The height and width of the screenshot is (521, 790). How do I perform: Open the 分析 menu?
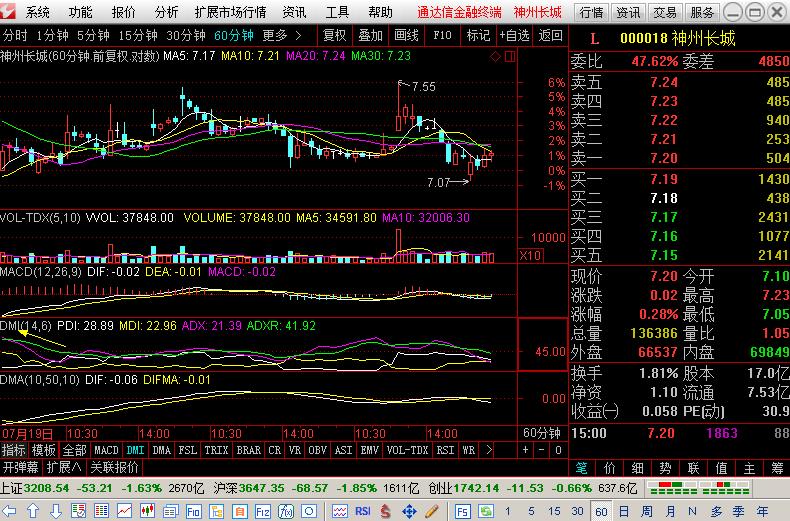click(x=167, y=12)
